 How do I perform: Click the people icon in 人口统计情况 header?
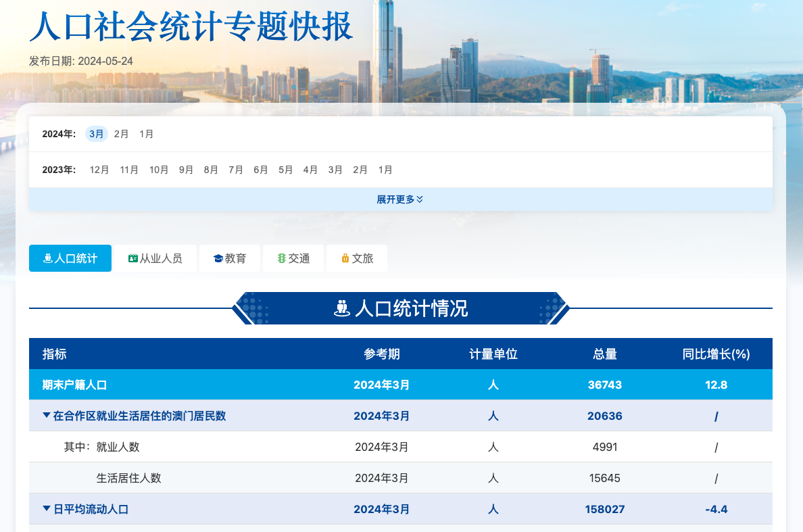342,308
